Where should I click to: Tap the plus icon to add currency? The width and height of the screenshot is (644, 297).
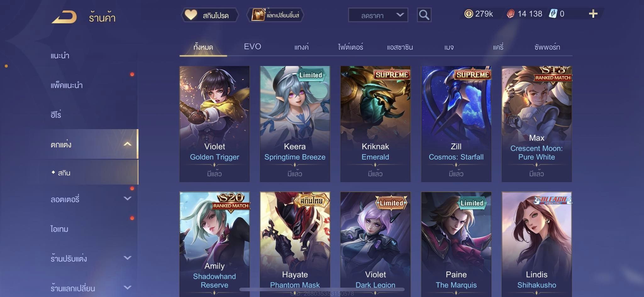[593, 13]
